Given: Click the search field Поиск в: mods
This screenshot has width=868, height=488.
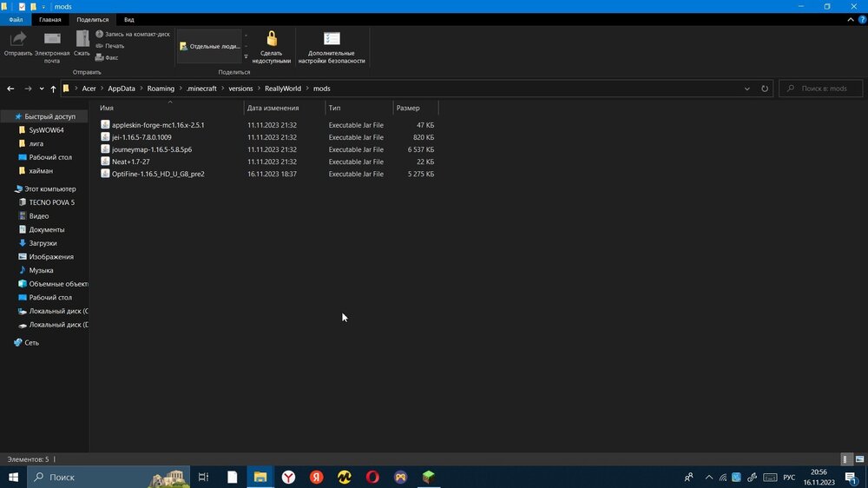Looking at the screenshot, I should [820, 89].
